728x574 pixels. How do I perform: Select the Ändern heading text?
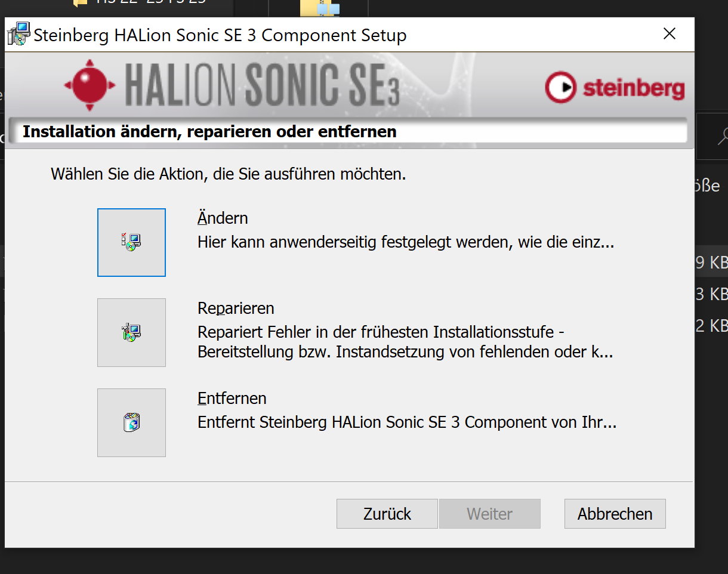click(223, 218)
